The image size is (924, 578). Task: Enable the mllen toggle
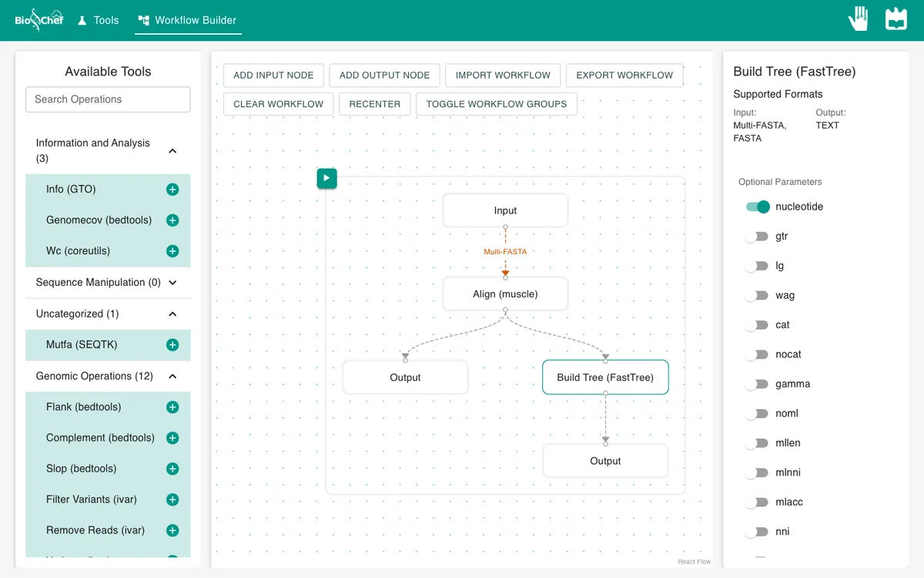point(757,443)
